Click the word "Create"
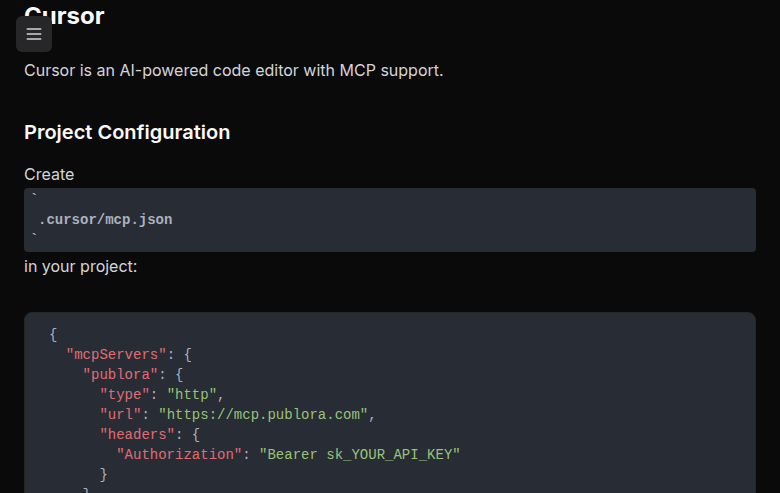Viewport: 780px width, 493px height. (49, 174)
